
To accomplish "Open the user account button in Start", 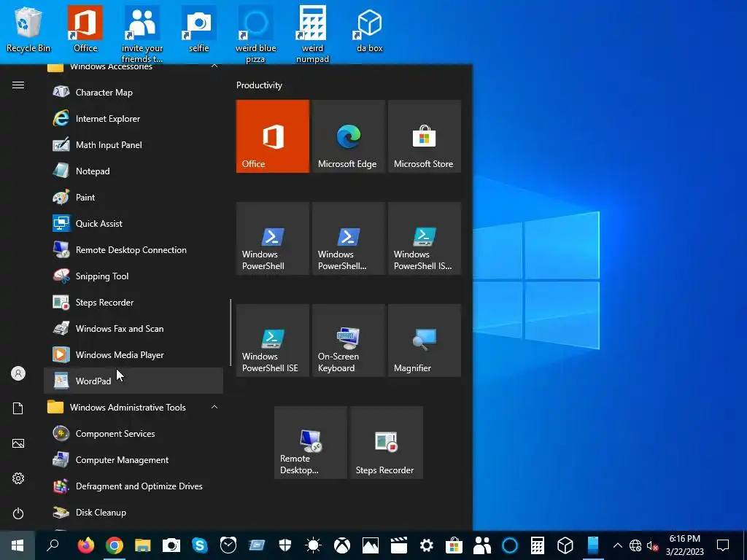I will click(x=18, y=373).
